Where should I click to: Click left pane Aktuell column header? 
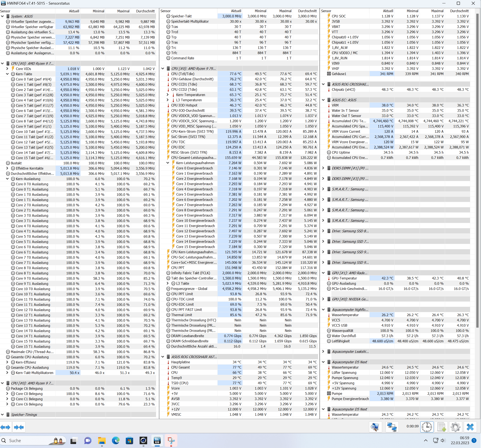click(x=68, y=11)
